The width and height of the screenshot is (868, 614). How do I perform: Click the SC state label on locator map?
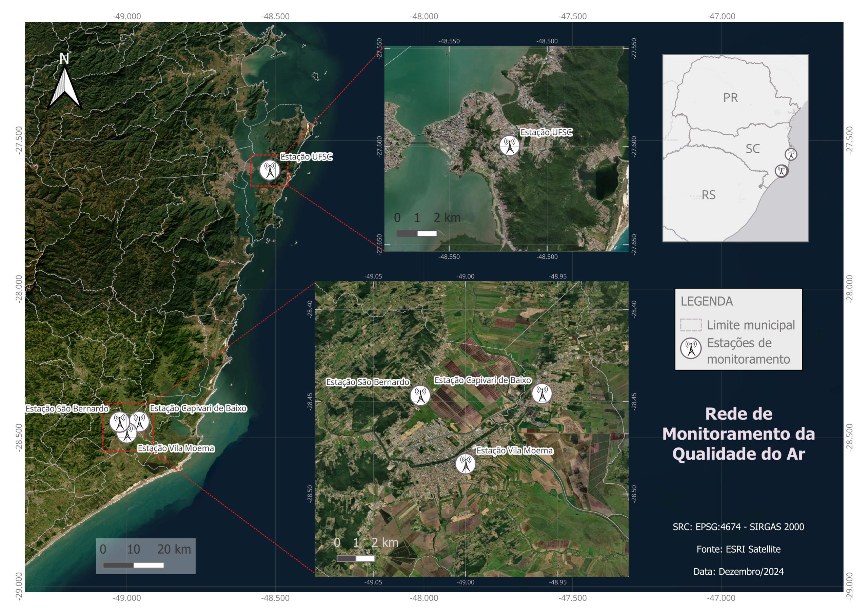point(752,149)
